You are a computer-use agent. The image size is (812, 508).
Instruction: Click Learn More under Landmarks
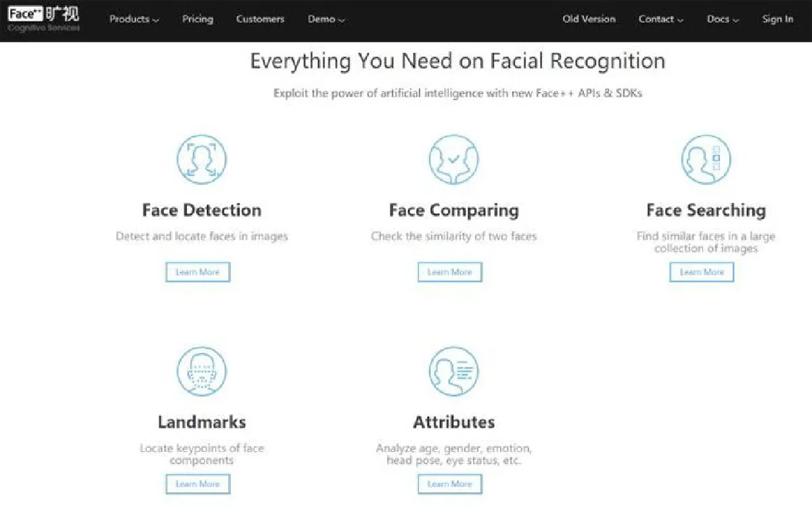(x=198, y=484)
